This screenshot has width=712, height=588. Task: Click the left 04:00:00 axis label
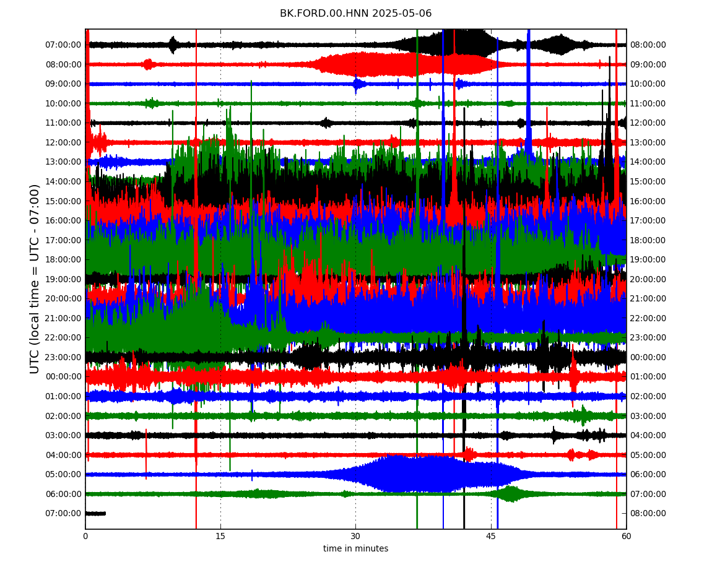(63, 455)
